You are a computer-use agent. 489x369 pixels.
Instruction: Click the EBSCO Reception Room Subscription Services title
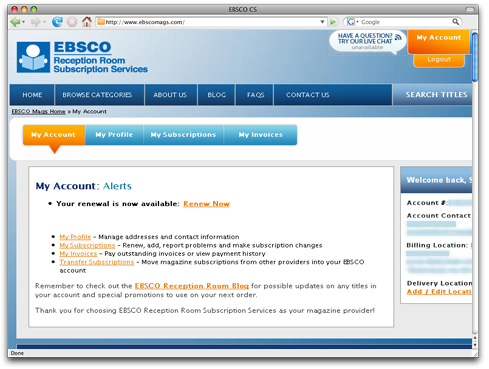click(x=101, y=57)
